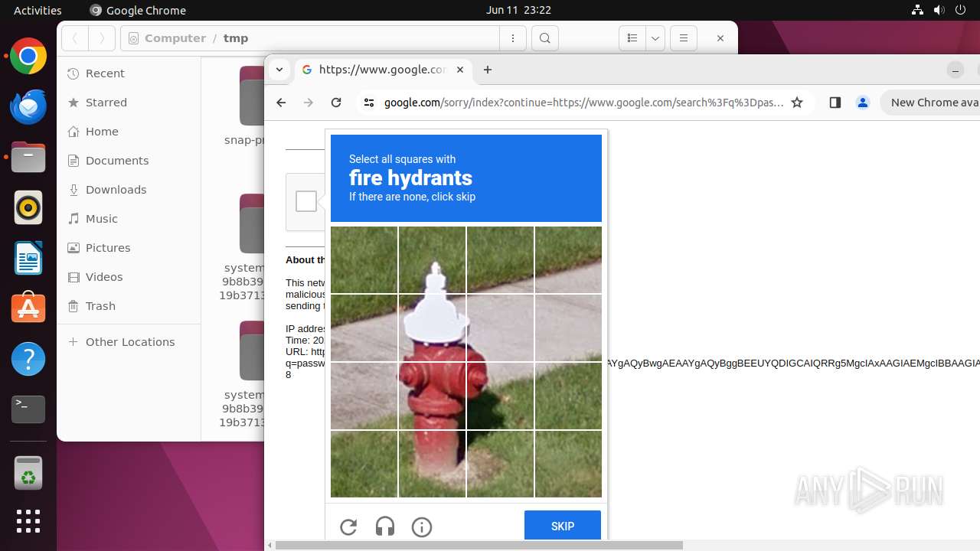Click the SKIP button
This screenshot has height=551, width=980.
563,526
